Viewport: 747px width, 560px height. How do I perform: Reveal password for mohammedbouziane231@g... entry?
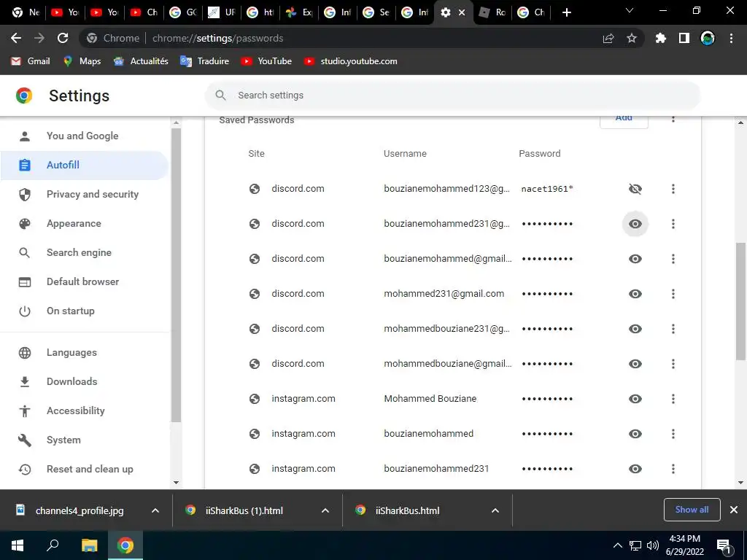pyautogui.click(x=635, y=329)
